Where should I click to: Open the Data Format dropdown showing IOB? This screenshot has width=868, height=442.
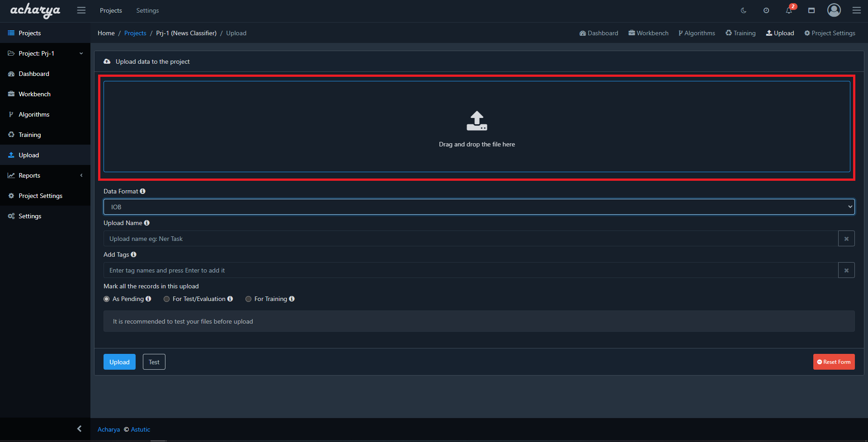(x=478, y=207)
